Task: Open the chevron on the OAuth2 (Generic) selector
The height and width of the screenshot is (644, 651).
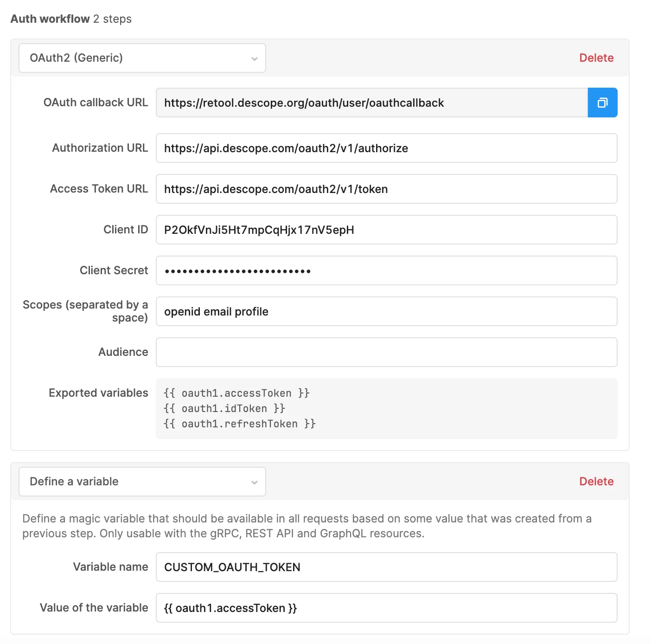Action: point(254,58)
